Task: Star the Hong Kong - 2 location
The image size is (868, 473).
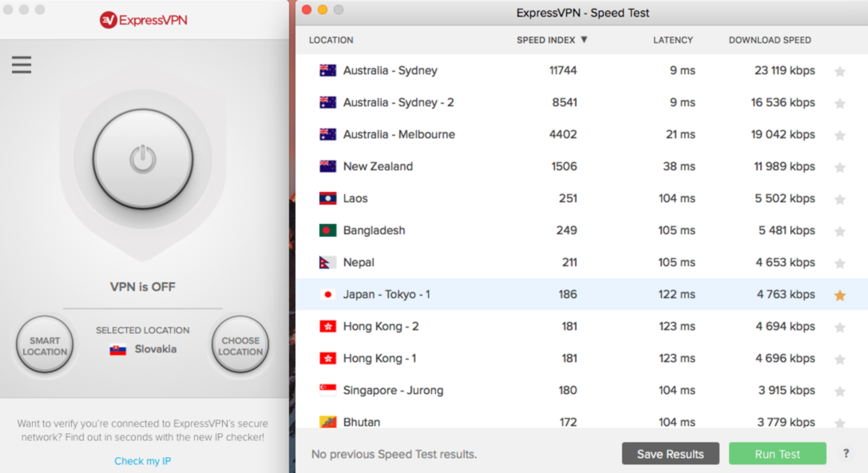Action: click(840, 328)
